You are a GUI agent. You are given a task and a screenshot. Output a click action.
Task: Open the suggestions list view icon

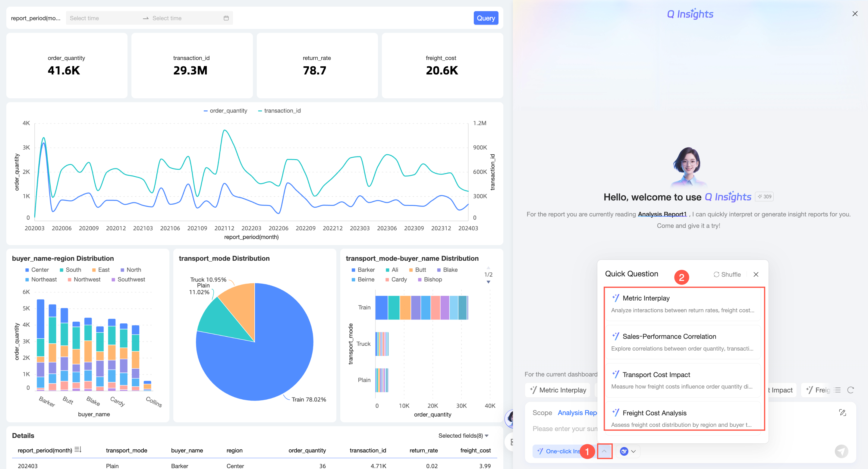click(x=837, y=390)
